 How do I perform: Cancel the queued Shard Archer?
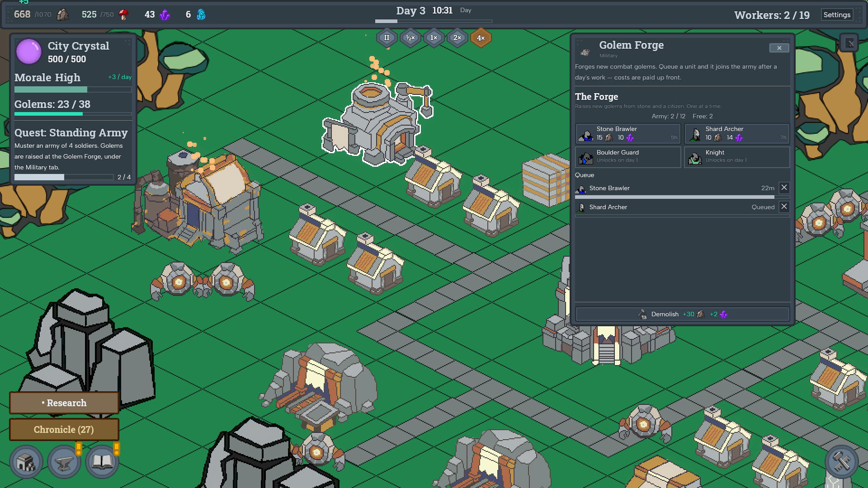pos(784,206)
